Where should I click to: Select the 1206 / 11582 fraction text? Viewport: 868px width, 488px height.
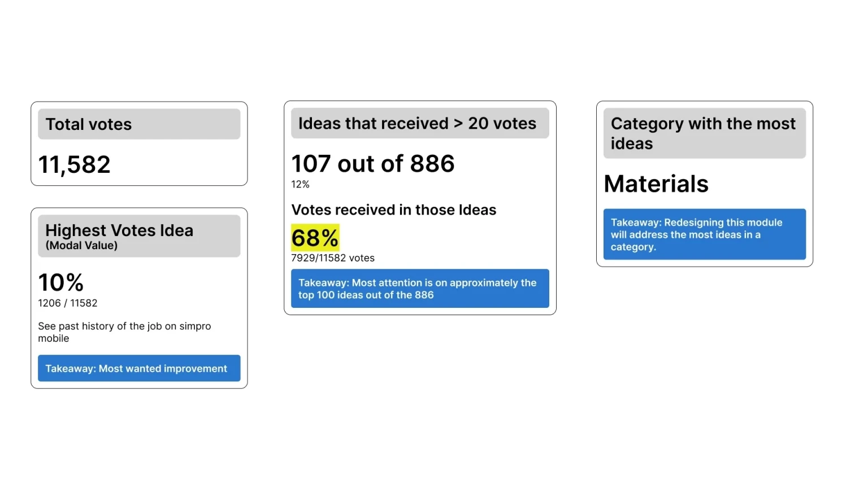click(x=67, y=303)
